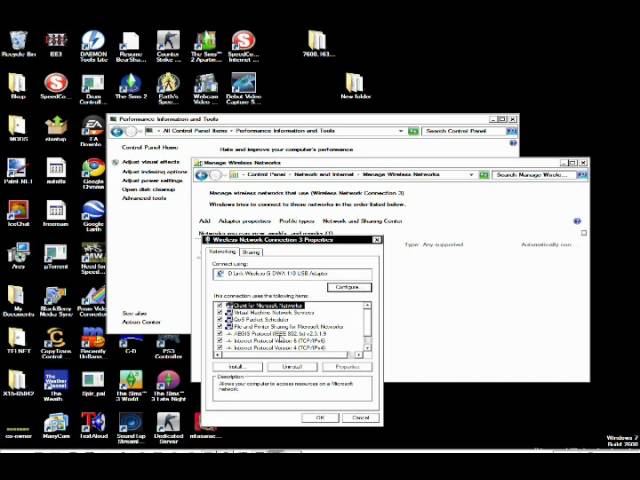Uncheck Client for Microsoft Networks checkbox
This screenshot has height=480, width=640.
click(x=220, y=305)
